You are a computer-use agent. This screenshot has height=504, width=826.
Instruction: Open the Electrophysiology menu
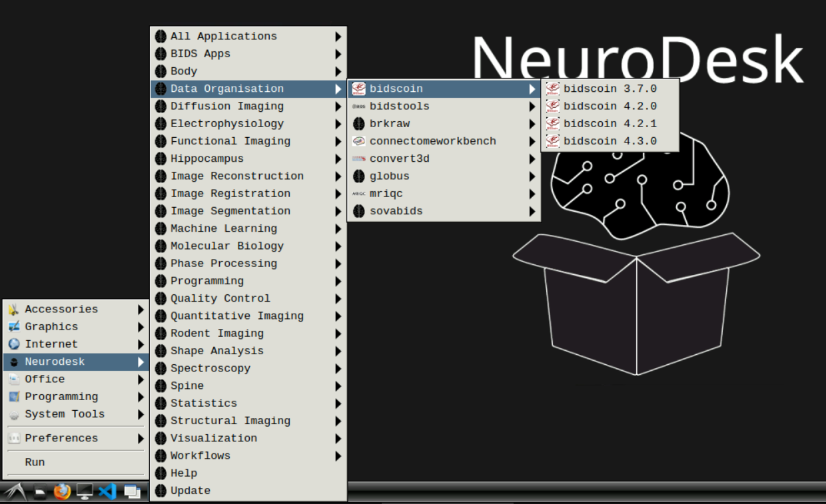248,124
